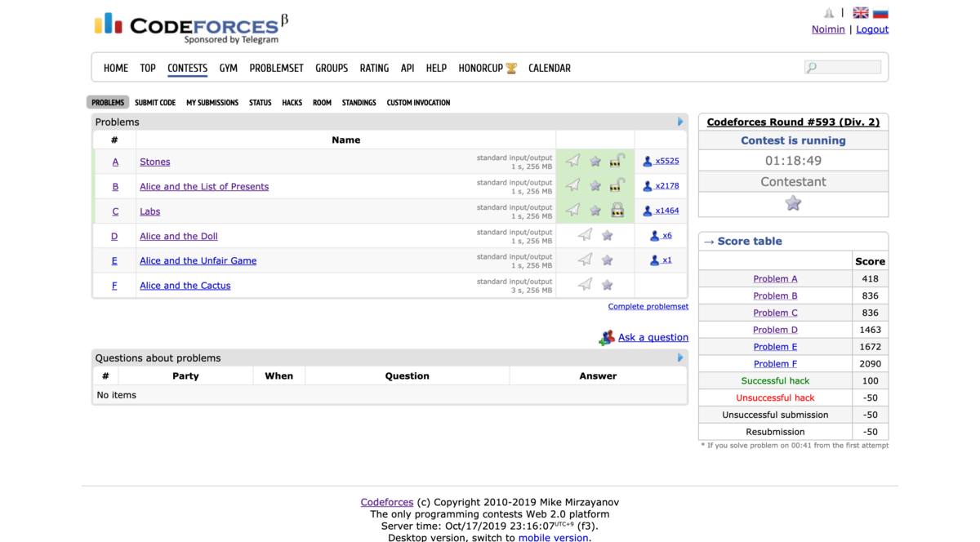Collapse the Questions about problems panel arrow
The height and width of the screenshot is (542, 980).
680,358
